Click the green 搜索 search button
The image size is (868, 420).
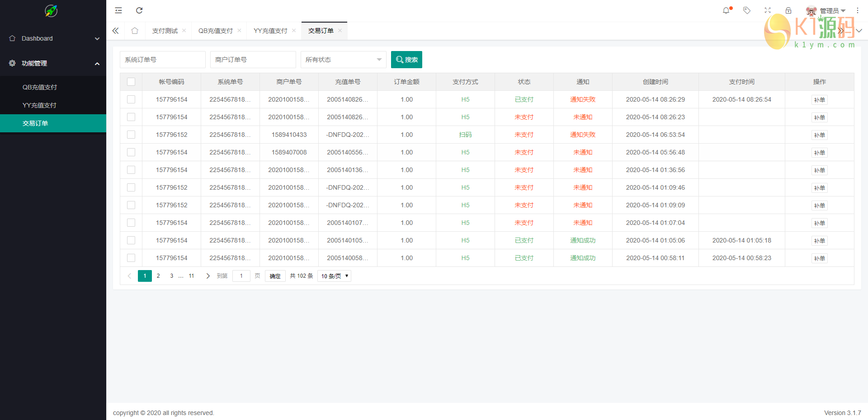406,60
